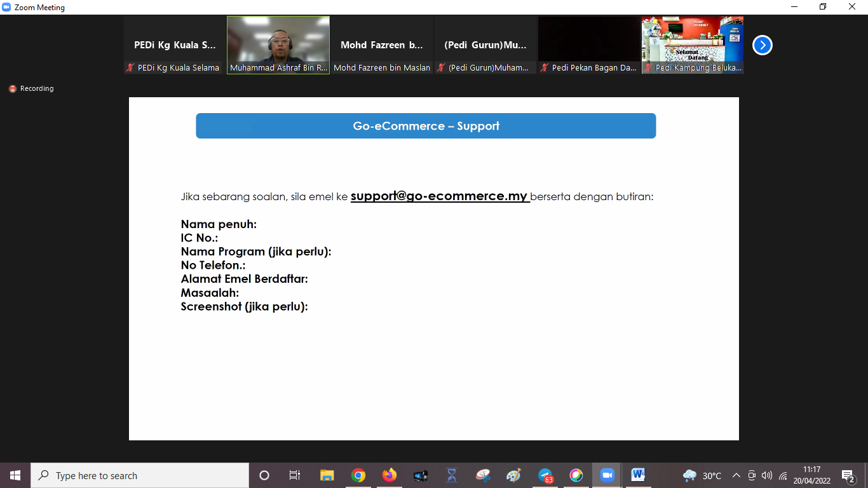The height and width of the screenshot is (488, 868).
Task: Select the Pedi Pekan Bagan Da... tile
Action: 589,45
